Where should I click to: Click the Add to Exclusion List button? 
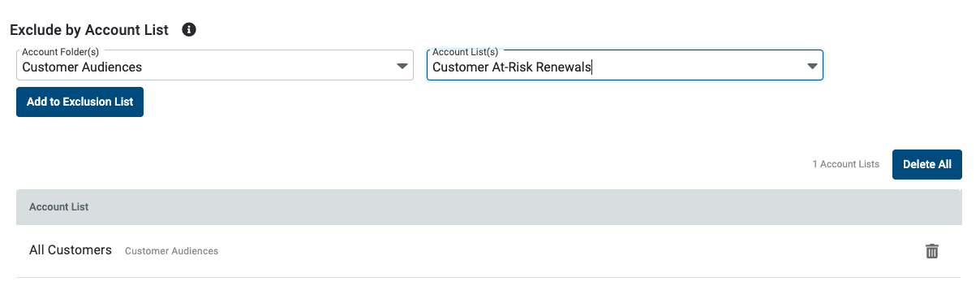click(x=80, y=102)
